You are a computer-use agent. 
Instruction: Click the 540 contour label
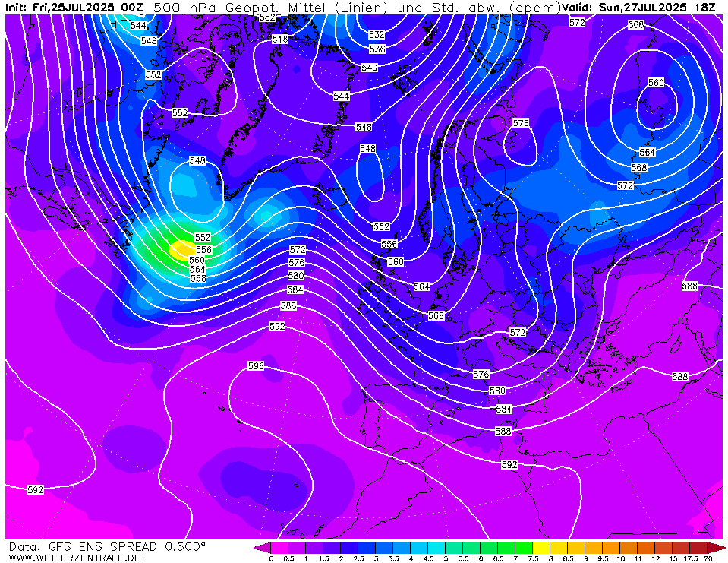coord(370,68)
